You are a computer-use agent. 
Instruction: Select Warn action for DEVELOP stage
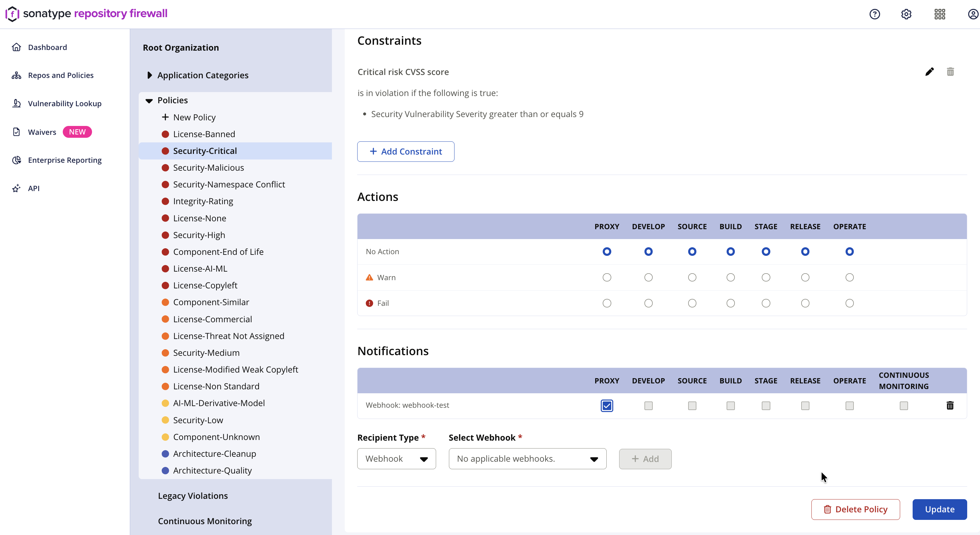(x=648, y=277)
